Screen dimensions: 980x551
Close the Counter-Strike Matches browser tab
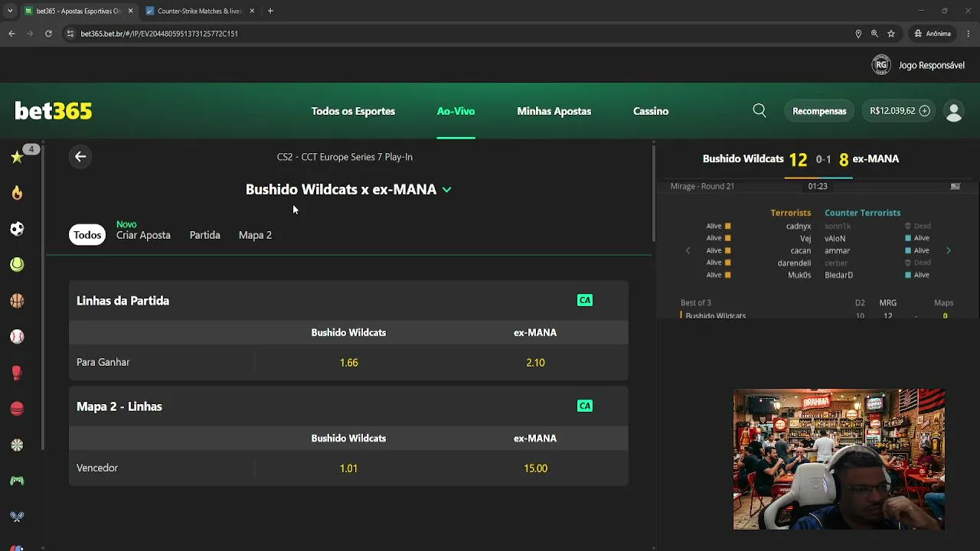pyautogui.click(x=252, y=11)
